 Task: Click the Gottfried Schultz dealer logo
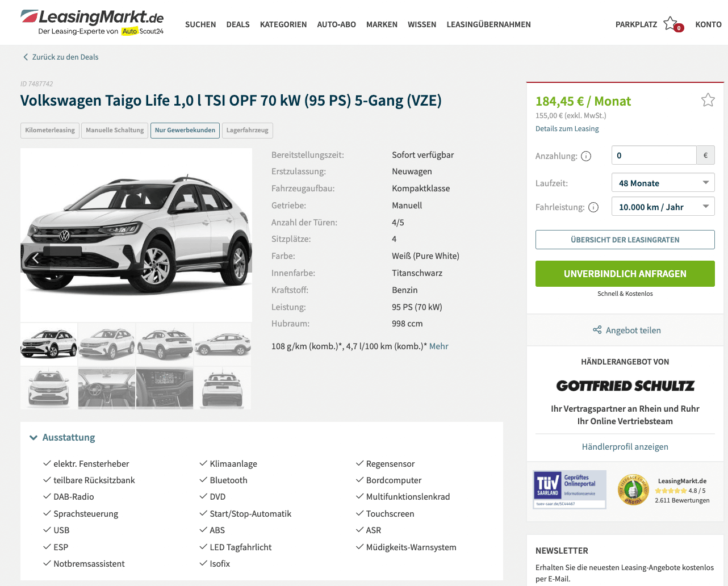(625, 386)
